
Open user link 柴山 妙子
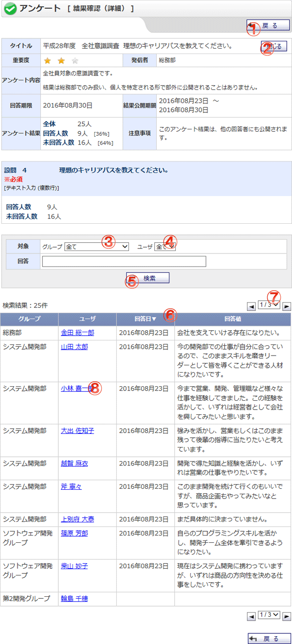click(x=74, y=566)
